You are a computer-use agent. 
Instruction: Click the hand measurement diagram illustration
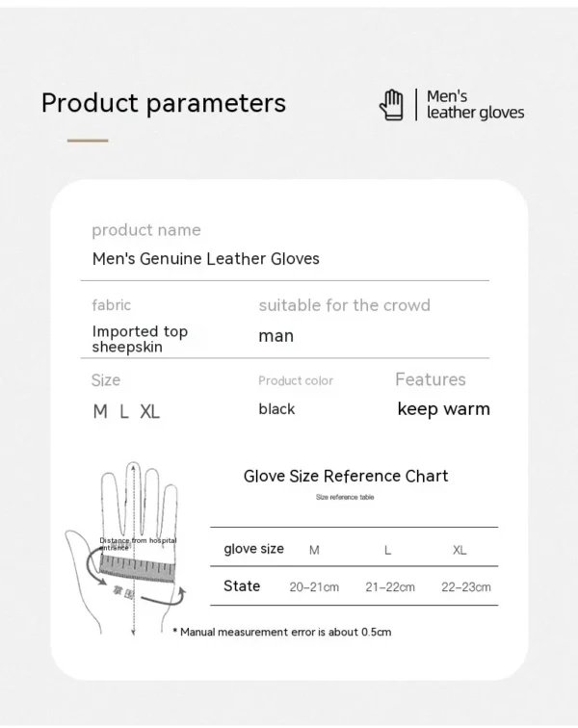tap(125, 549)
